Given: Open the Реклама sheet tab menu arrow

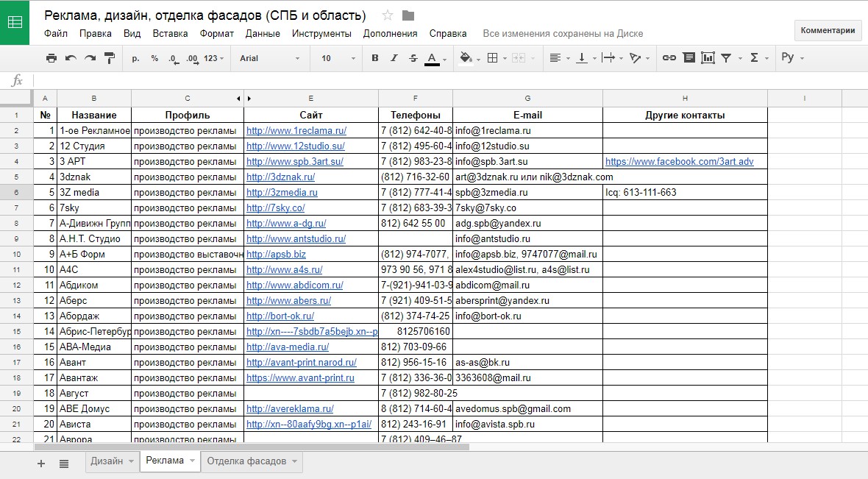Looking at the screenshot, I should (x=192, y=460).
